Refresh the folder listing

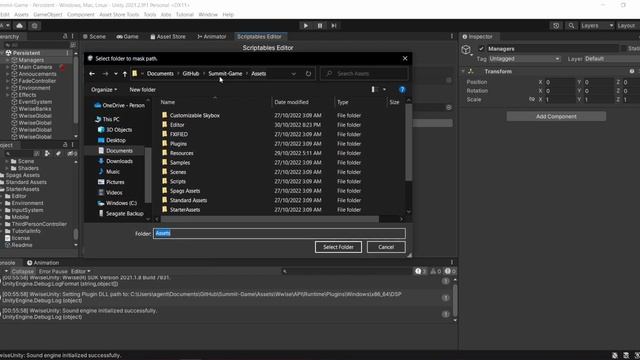pos(308,74)
